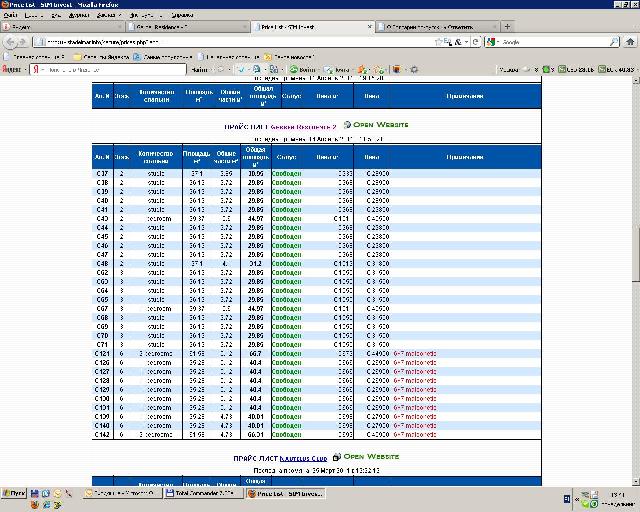Go back using the browser Back arrow
The image size is (640, 512).
pos(11,42)
